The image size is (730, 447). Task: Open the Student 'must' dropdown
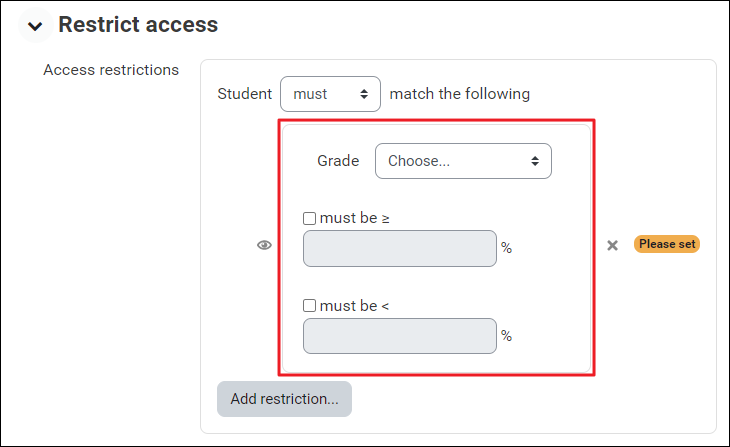(x=330, y=94)
